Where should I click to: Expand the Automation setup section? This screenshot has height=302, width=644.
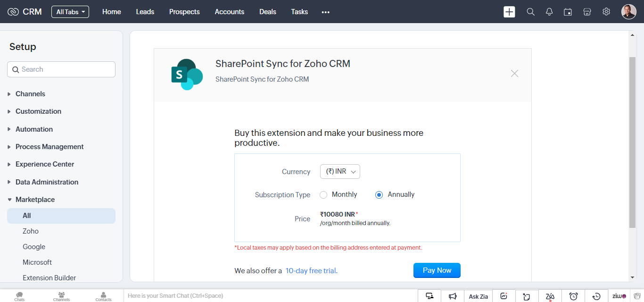point(34,129)
